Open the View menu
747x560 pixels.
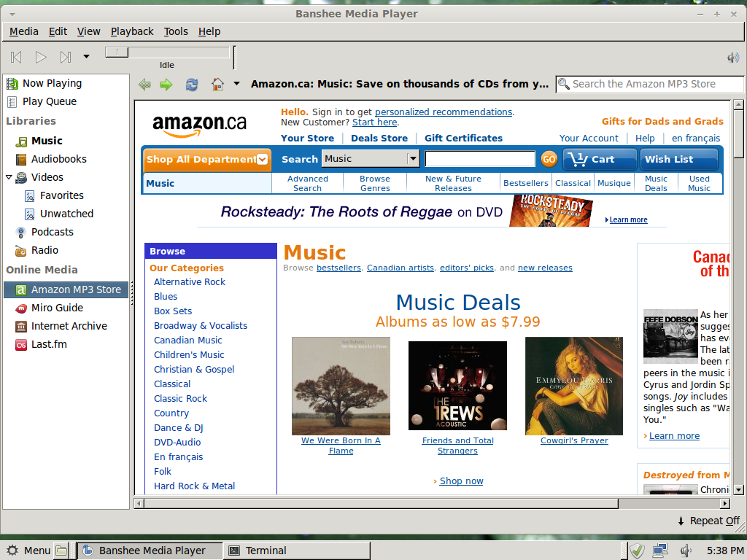point(88,31)
